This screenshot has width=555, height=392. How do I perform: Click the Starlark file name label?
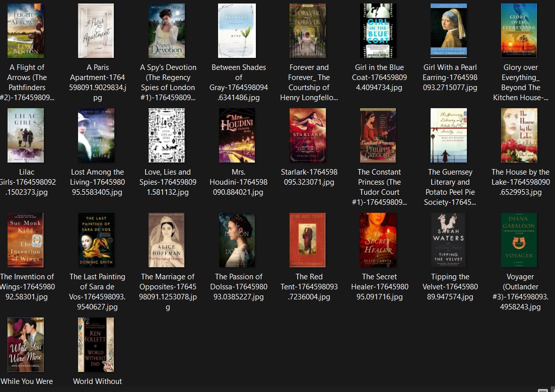coord(309,182)
